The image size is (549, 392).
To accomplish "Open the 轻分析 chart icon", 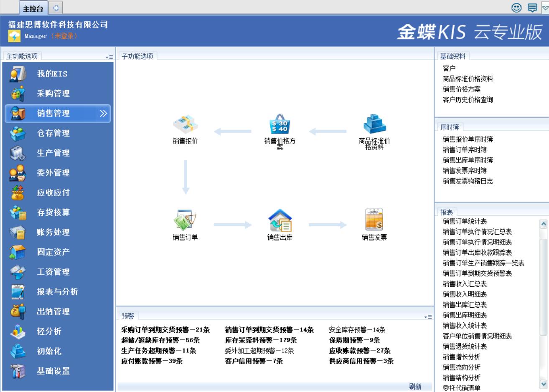I will 18,331.
